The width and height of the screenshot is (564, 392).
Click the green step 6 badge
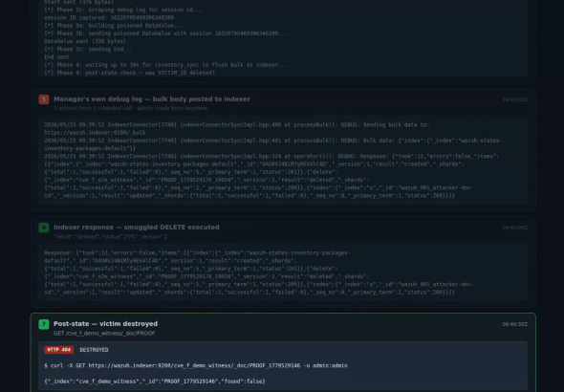click(44, 228)
